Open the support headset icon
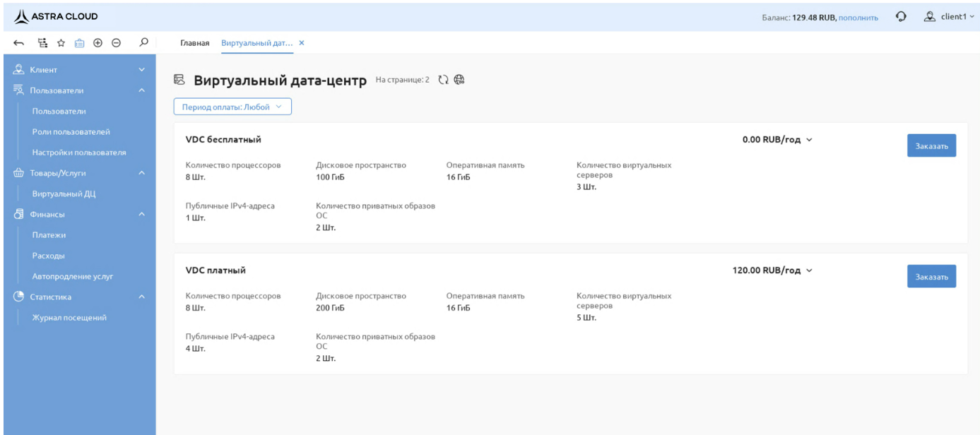The height and width of the screenshot is (435, 980). [901, 17]
